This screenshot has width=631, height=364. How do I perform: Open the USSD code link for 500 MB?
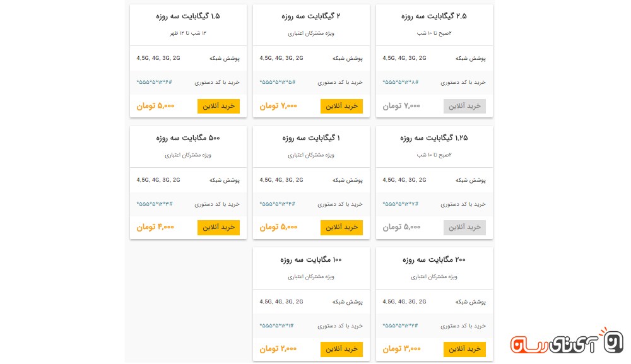pos(154,204)
